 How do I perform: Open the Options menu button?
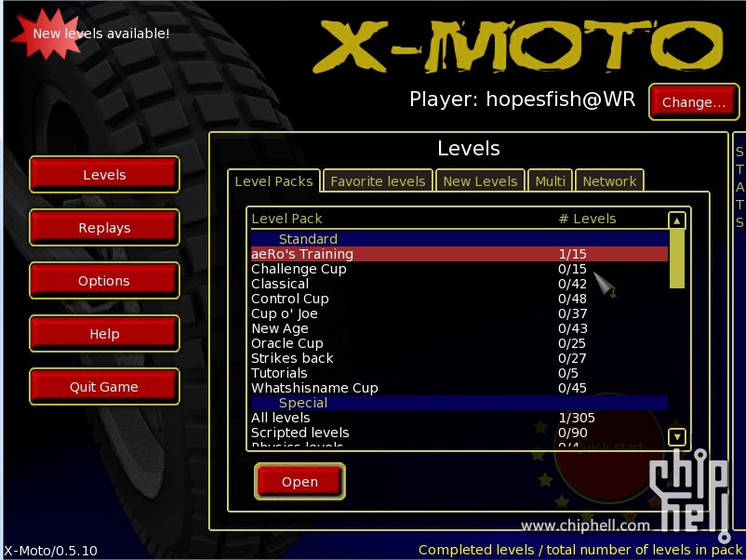click(104, 281)
